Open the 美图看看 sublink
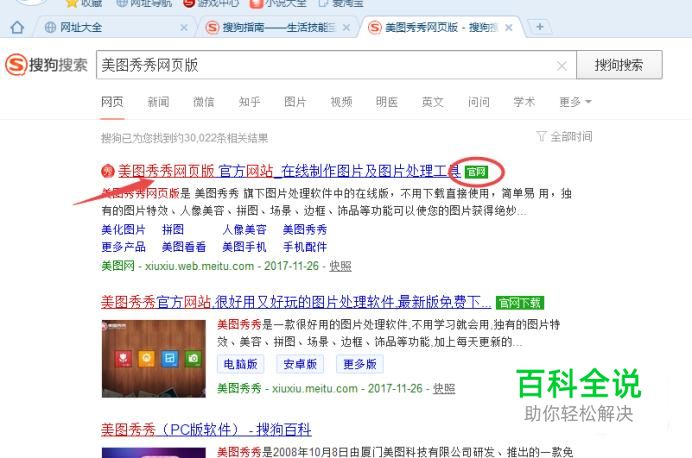Screen dimensions: 692x458 [184, 247]
